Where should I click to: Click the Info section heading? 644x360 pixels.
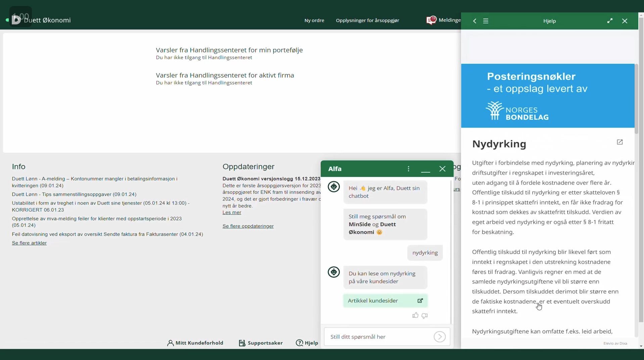[x=18, y=167]
